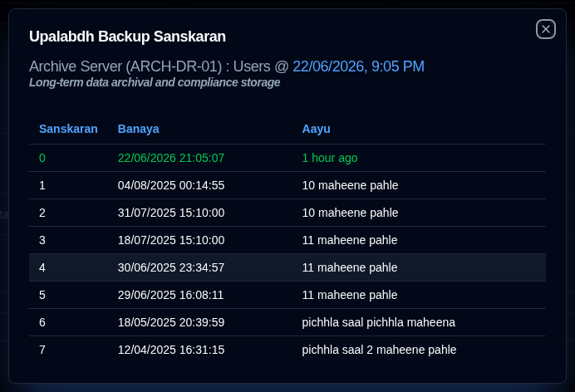Screen dimensions: 575x392
Task: Pick version 3 from 18/07/2025
Action: (x=287, y=240)
